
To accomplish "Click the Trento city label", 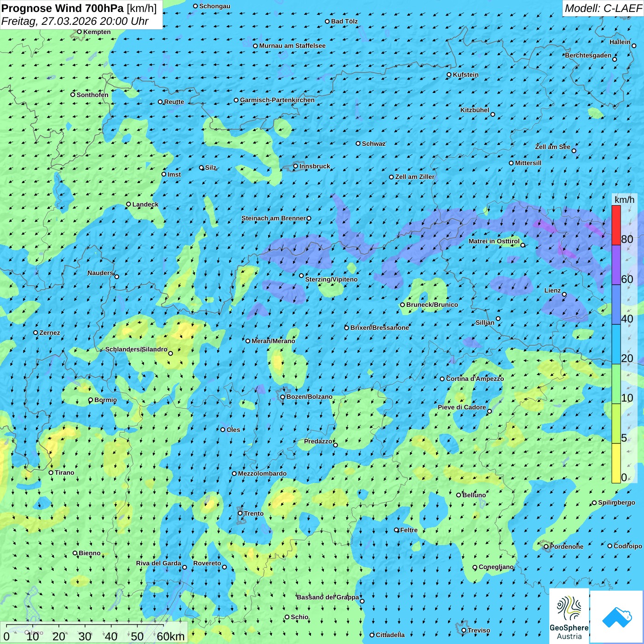I will click(x=254, y=513).
